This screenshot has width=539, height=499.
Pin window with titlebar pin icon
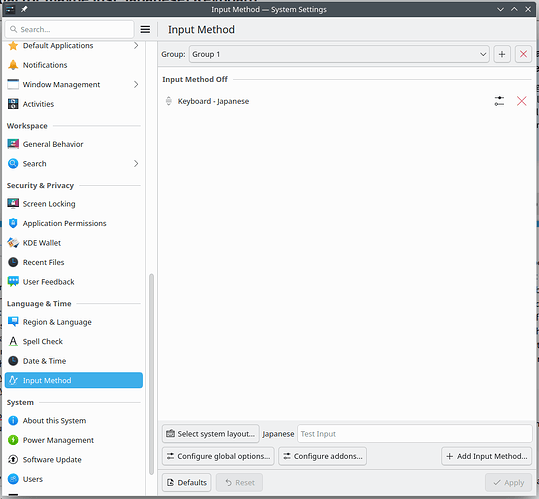[x=24, y=9]
